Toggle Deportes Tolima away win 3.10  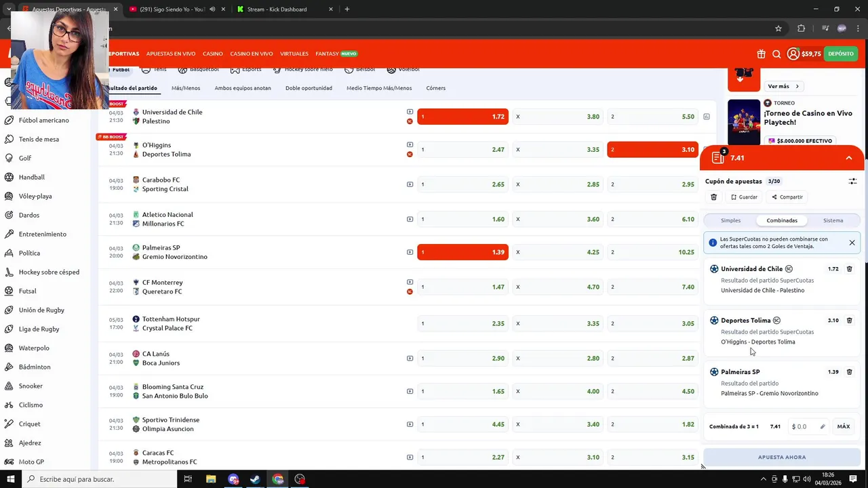652,150
